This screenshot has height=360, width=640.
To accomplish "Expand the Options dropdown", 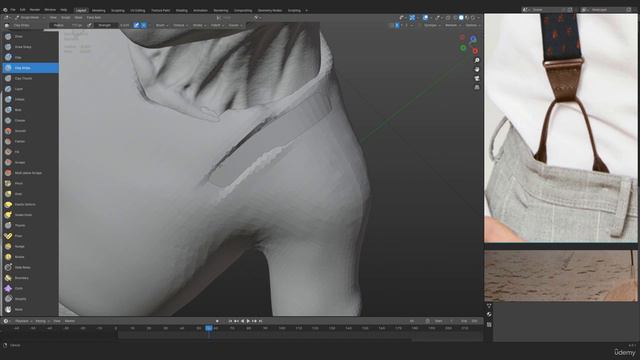I will point(472,25).
